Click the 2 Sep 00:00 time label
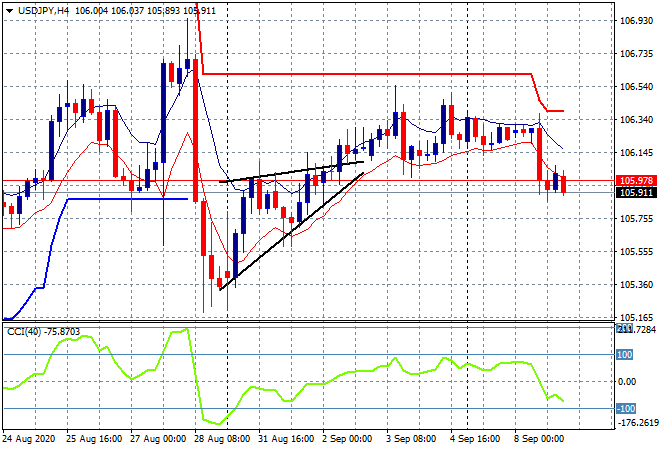 347,439
